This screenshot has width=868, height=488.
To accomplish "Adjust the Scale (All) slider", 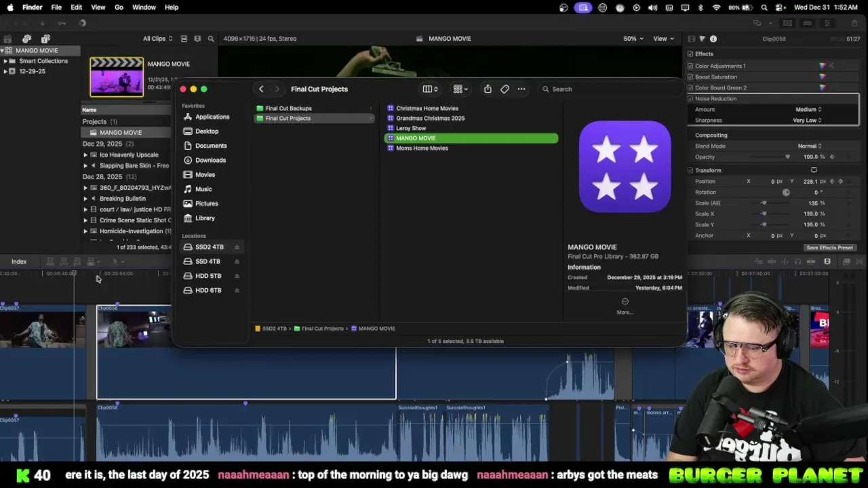I will pos(764,203).
